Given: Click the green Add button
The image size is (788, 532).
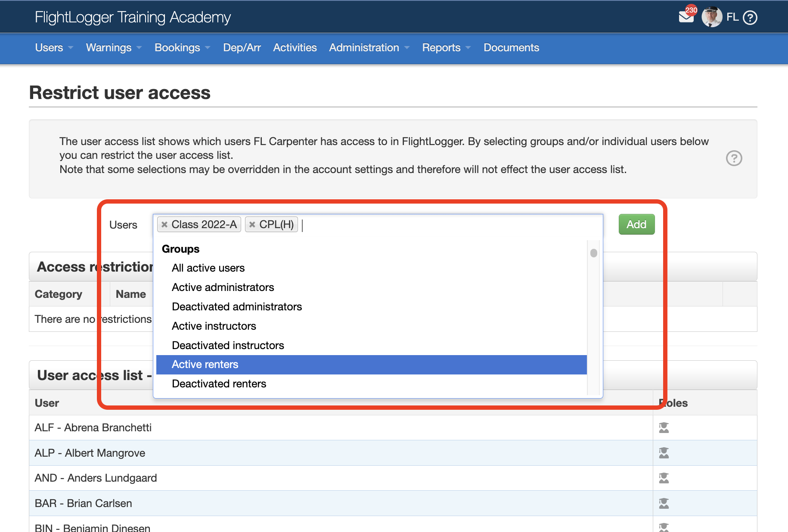Looking at the screenshot, I should [x=636, y=224].
